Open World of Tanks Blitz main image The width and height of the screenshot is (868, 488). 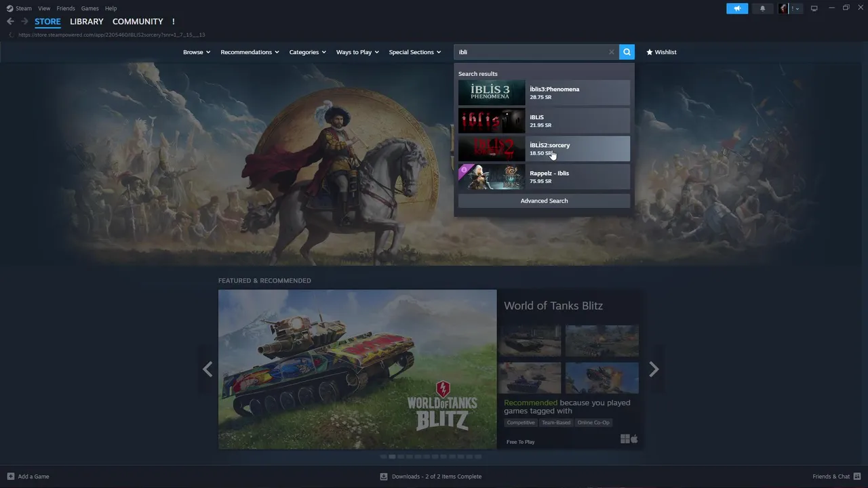click(x=357, y=369)
